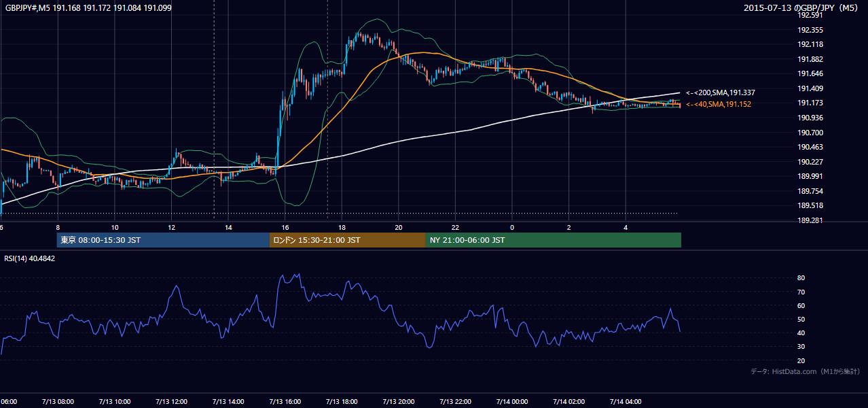
Task: Click RSI scale value 50
Action: coord(801,319)
